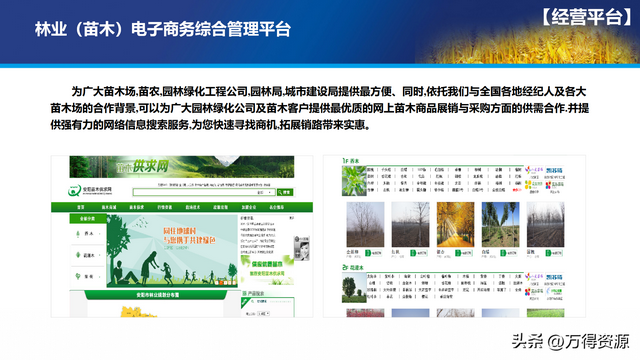The height and width of the screenshot is (360, 640).
Task: Click the green search button with magnifier
Action: (x=284, y=192)
